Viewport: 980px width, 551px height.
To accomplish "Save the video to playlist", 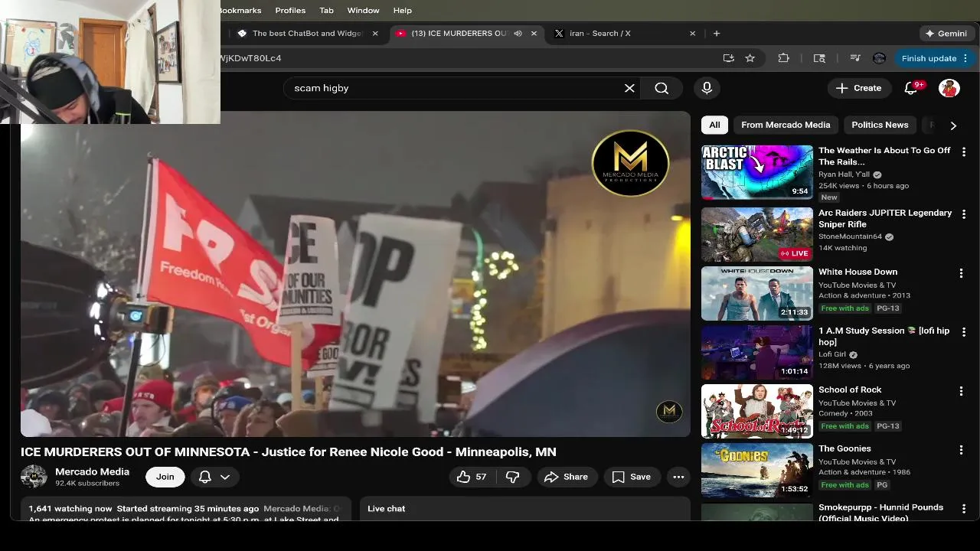I will (x=632, y=477).
